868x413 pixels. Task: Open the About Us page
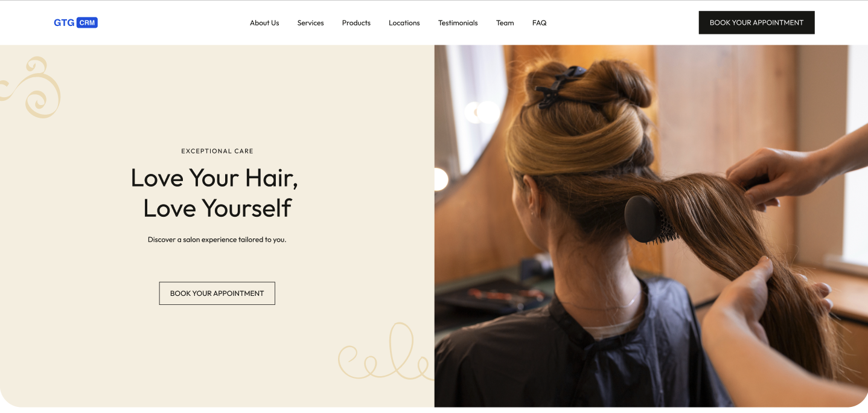pos(264,23)
